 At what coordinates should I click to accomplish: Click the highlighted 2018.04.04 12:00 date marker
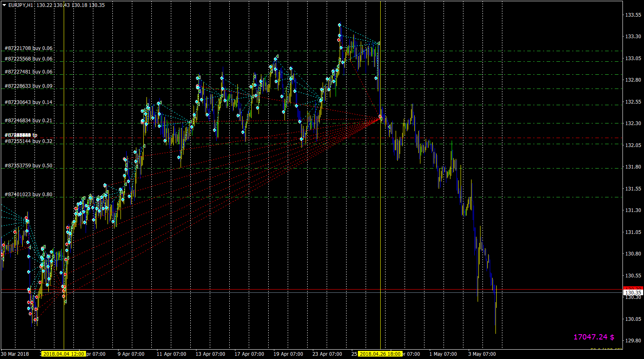click(64, 354)
